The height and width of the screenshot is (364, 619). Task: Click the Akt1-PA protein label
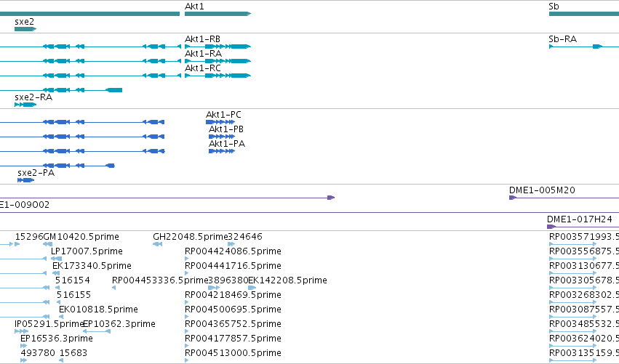tap(227, 144)
